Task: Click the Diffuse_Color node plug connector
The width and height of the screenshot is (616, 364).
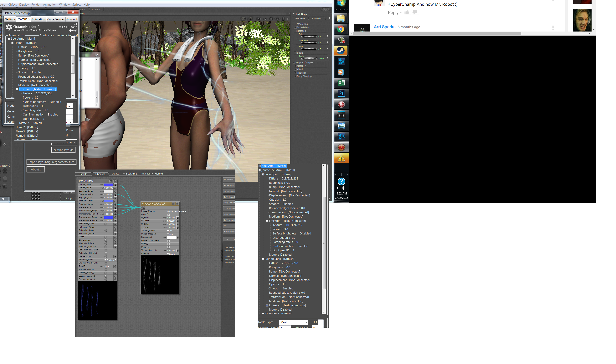Action: pyautogui.click(x=115, y=185)
